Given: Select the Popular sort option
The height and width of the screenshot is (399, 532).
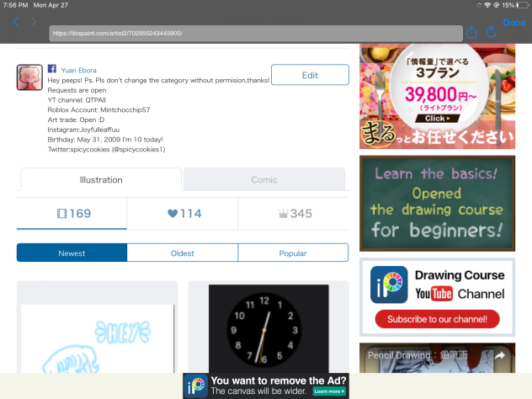Looking at the screenshot, I should click(x=293, y=253).
